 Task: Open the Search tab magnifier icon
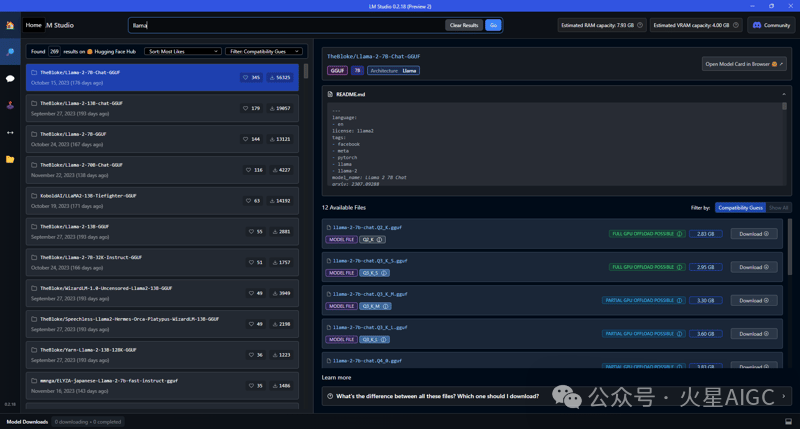click(10, 52)
